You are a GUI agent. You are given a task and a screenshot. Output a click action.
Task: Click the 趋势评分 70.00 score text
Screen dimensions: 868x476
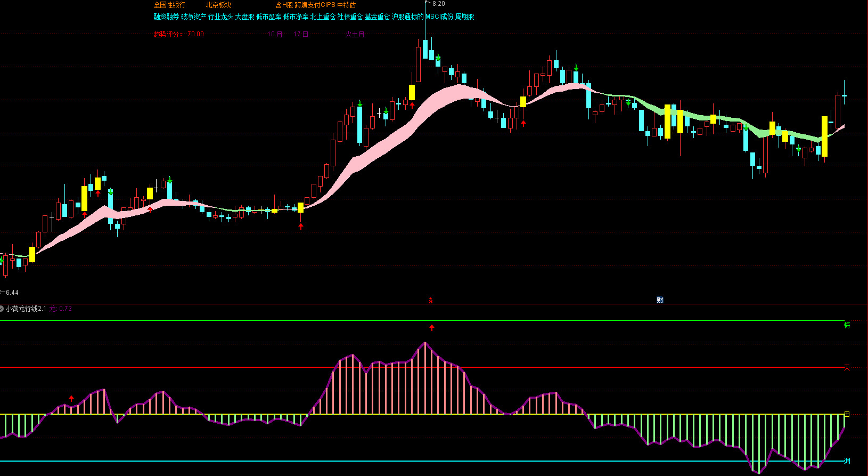tap(178, 34)
